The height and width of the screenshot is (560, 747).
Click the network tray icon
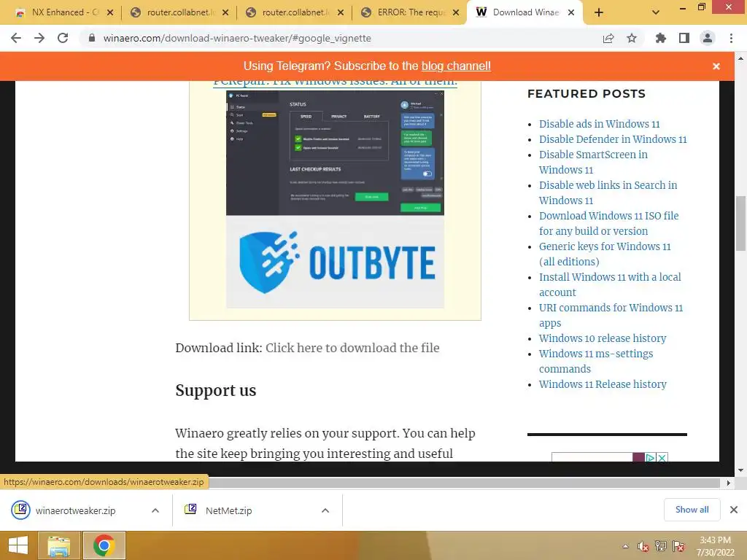661,546
